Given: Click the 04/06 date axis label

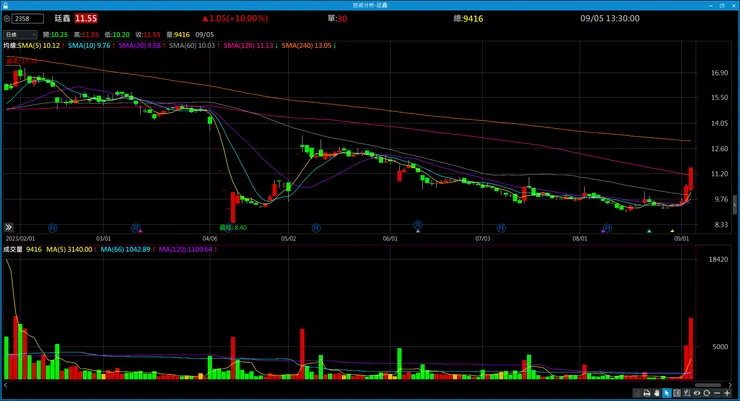Looking at the screenshot, I should tap(210, 239).
